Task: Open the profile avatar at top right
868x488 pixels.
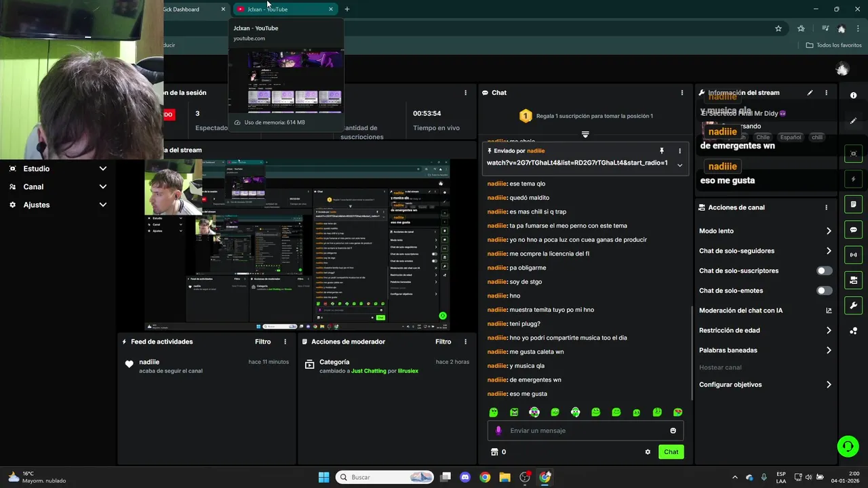Action: coord(842,69)
